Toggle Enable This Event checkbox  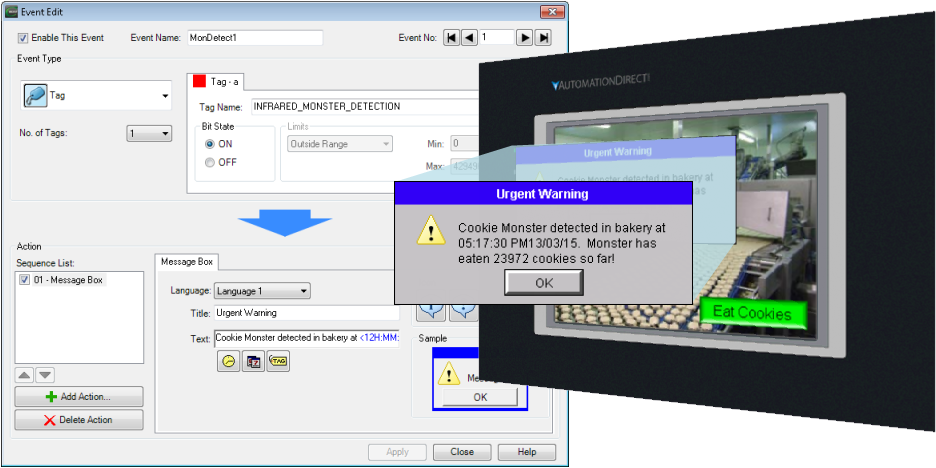tap(23, 38)
